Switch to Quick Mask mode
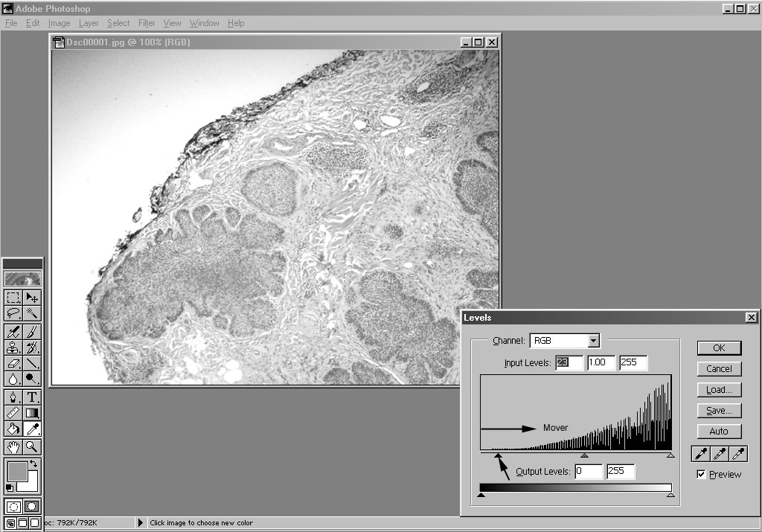The height and width of the screenshot is (532, 762). point(32,507)
